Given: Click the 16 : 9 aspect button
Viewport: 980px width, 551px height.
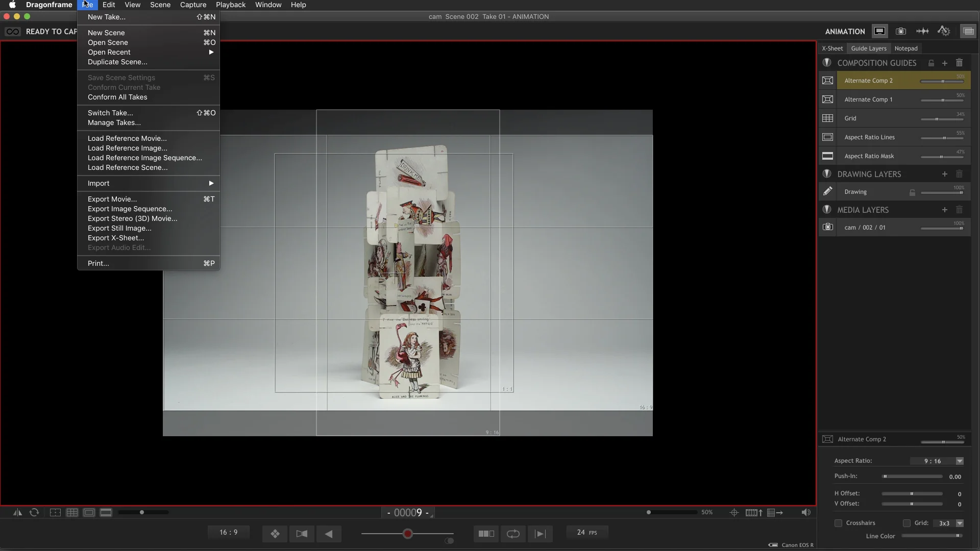Looking at the screenshot, I should pyautogui.click(x=229, y=533).
